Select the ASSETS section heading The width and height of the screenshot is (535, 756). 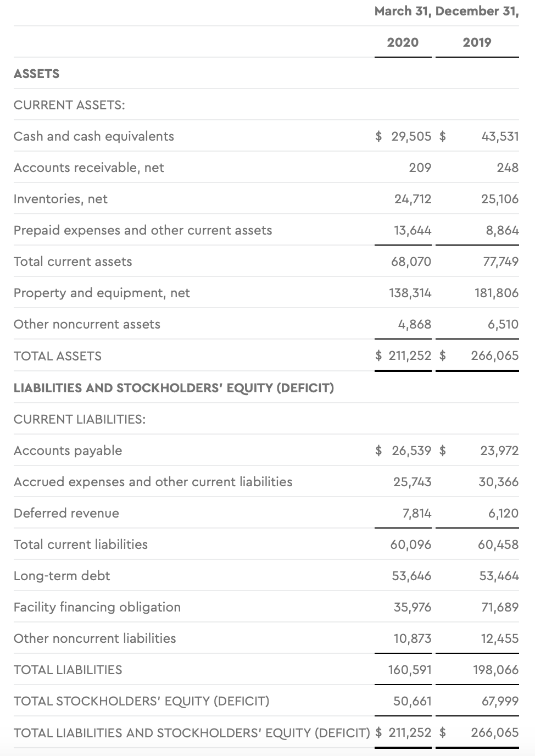pyautogui.click(x=37, y=74)
